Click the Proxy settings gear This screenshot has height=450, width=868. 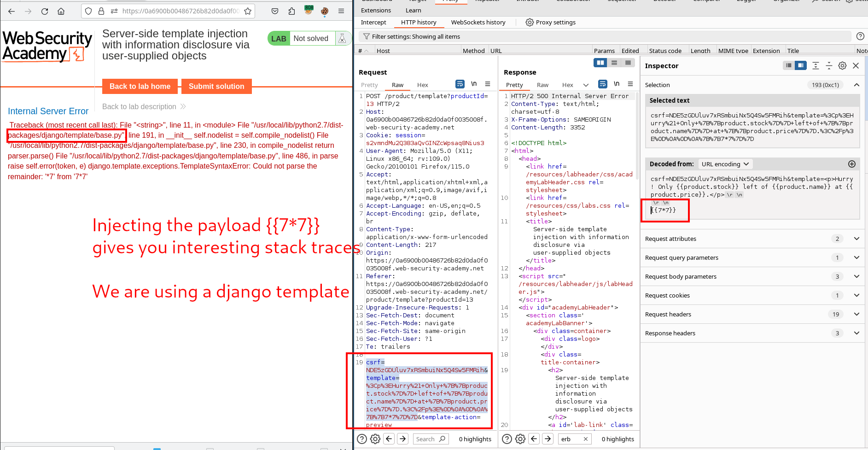click(x=530, y=22)
